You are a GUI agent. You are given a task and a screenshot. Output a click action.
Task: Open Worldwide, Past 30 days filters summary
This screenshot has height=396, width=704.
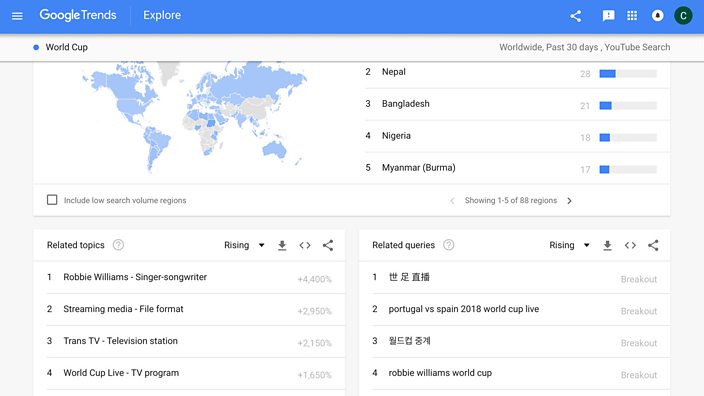585,47
